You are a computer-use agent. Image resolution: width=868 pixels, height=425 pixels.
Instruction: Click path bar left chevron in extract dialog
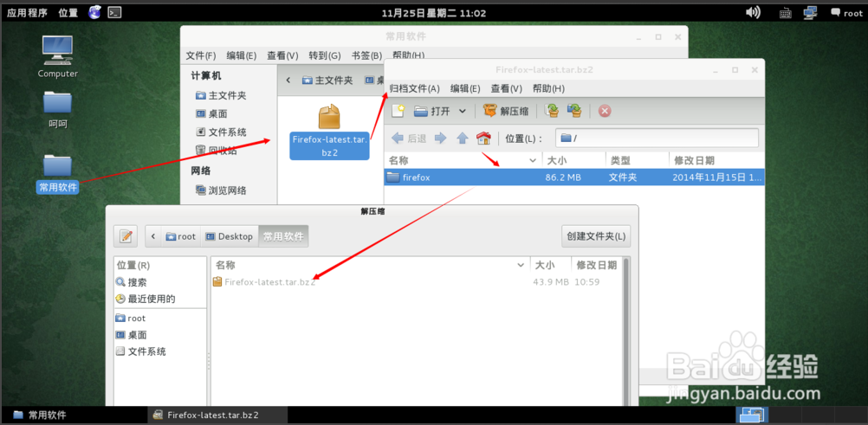(x=152, y=236)
